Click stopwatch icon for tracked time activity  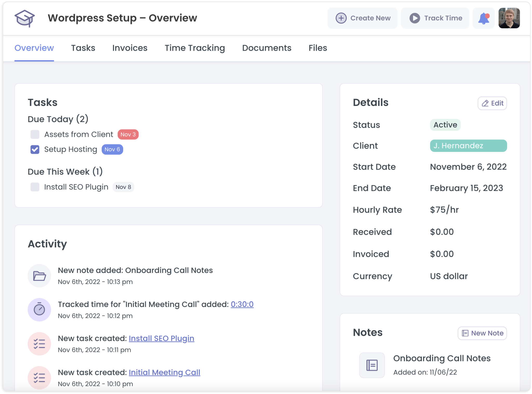point(39,310)
